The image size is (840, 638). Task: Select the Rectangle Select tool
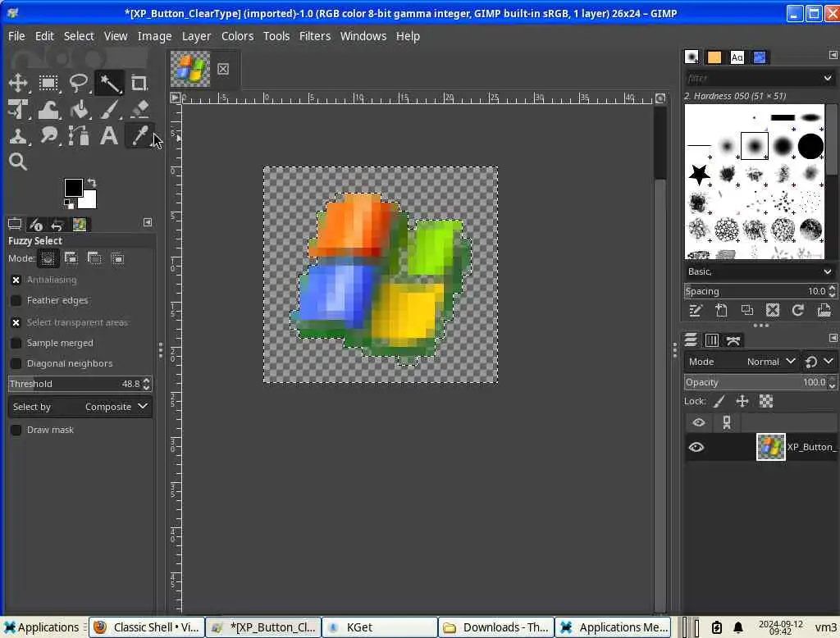(x=48, y=83)
